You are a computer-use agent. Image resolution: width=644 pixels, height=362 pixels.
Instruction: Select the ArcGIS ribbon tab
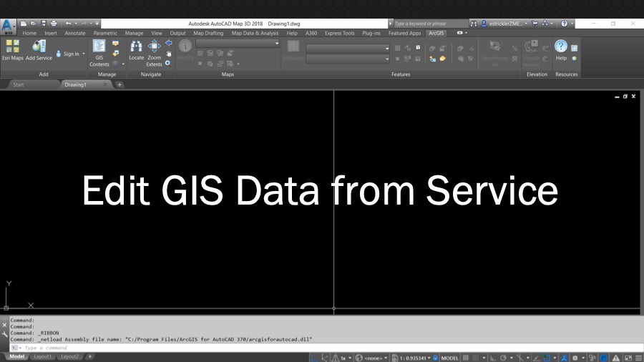pyautogui.click(x=436, y=33)
